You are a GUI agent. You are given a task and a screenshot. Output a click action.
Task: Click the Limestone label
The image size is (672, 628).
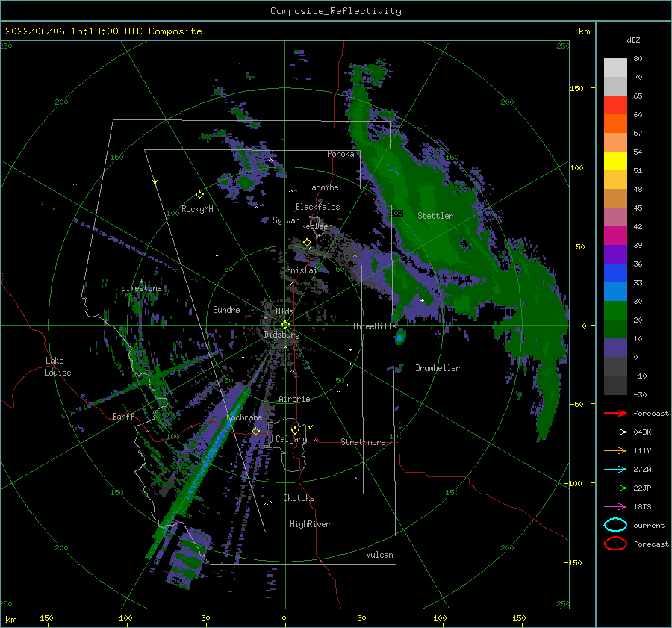[141, 288]
